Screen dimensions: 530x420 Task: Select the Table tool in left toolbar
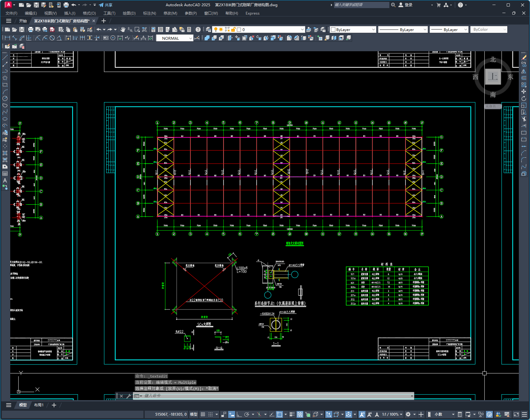[x=5, y=174]
